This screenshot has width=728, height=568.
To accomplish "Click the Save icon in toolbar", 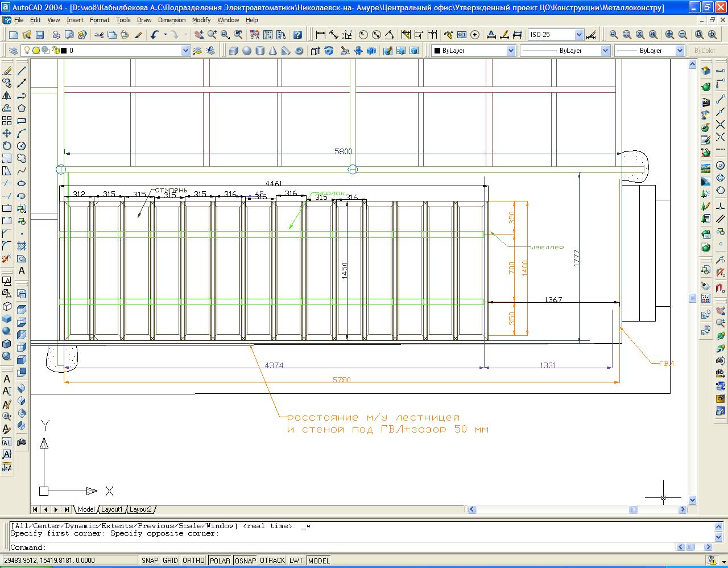I will point(40,35).
